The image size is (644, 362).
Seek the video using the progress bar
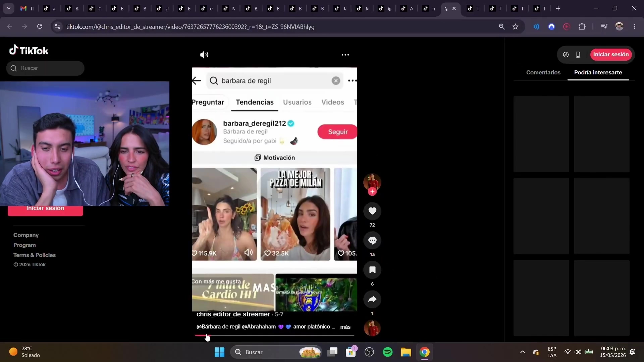point(275,336)
